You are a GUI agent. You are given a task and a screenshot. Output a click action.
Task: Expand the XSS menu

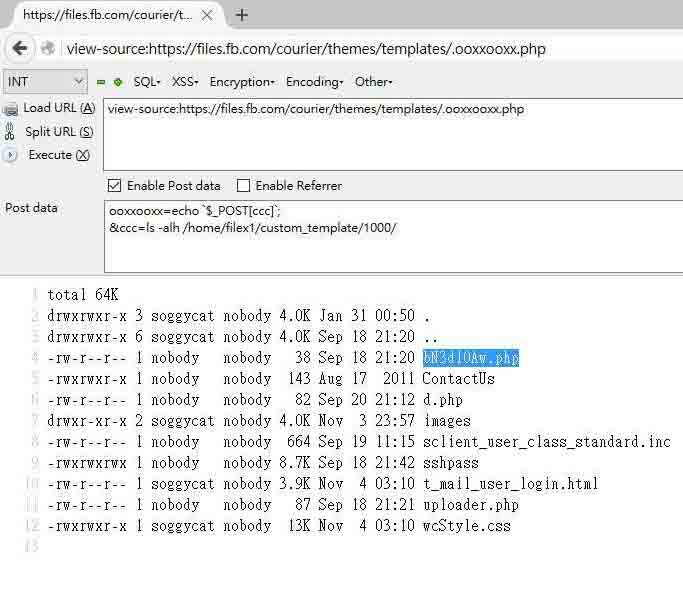[x=185, y=82]
